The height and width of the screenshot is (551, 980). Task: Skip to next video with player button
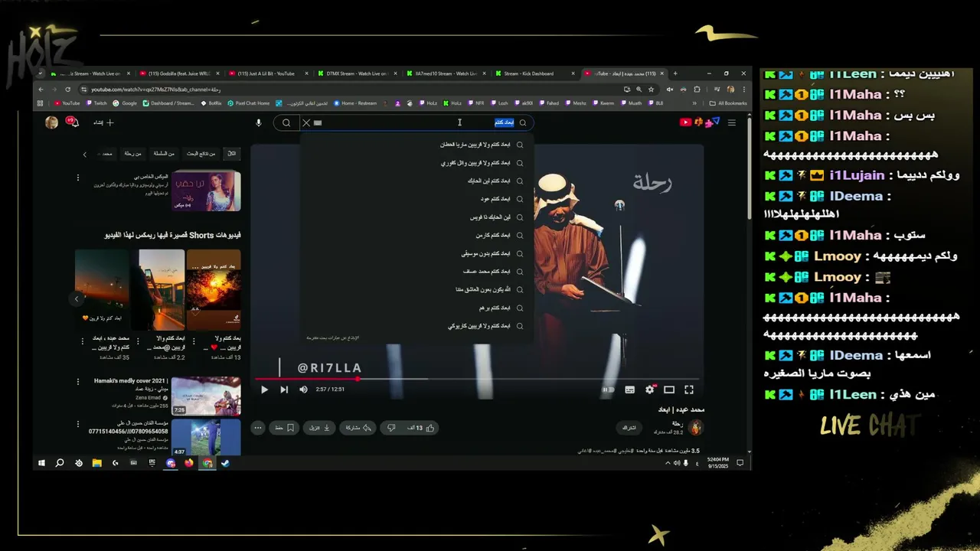tap(284, 390)
